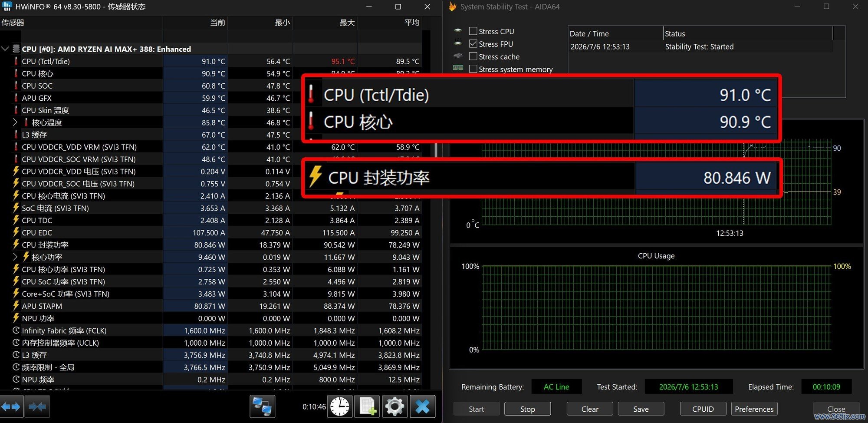Click the icon beside Stress CPU option
The width and height of the screenshot is (868, 423).
(x=458, y=30)
